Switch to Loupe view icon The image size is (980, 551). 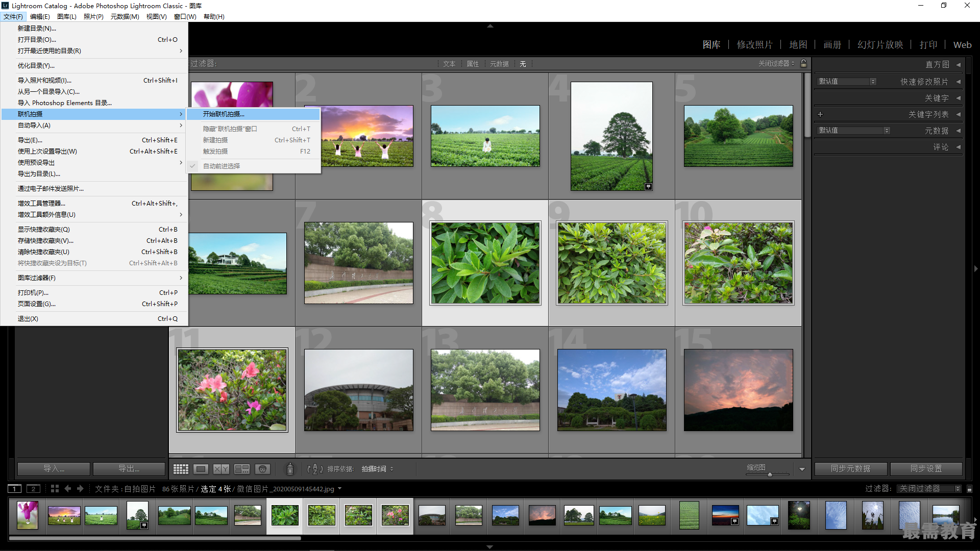click(x=201, y=469)
